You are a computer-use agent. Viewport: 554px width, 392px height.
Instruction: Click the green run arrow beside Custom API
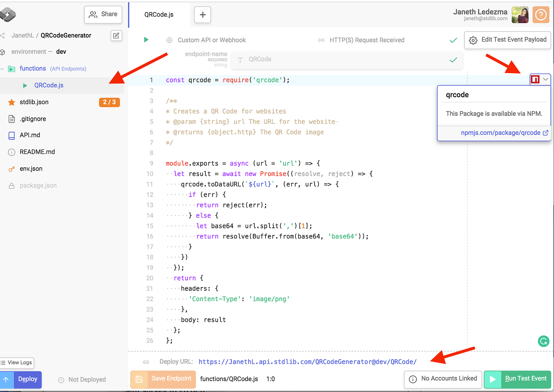click(x=146, y=40)
